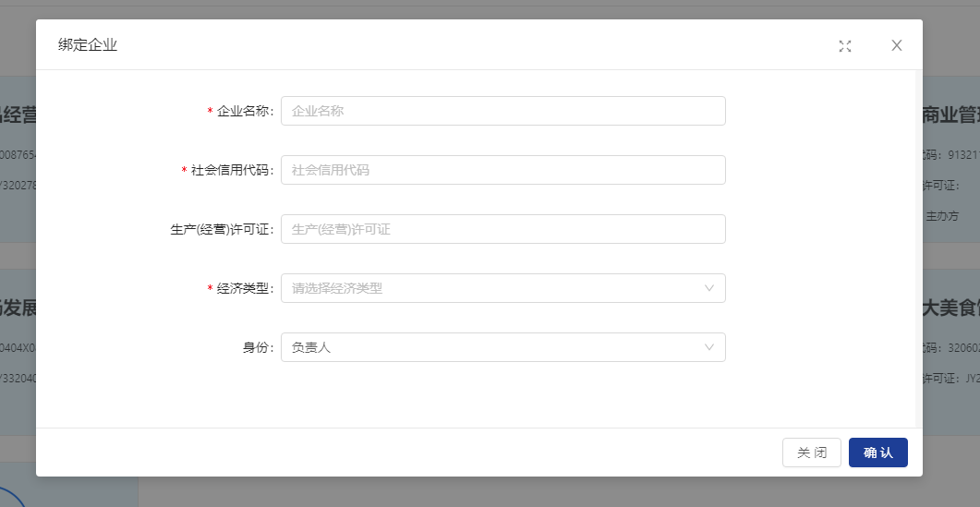Click the 生产(经营)许可证 field label

(x=216, y=229)
